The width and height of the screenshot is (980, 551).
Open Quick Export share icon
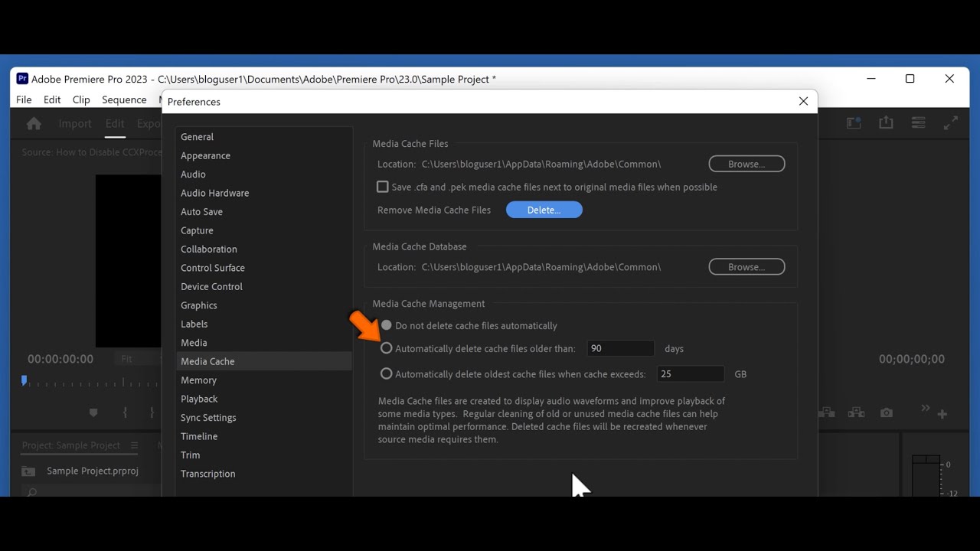click(x=886, y=122)
